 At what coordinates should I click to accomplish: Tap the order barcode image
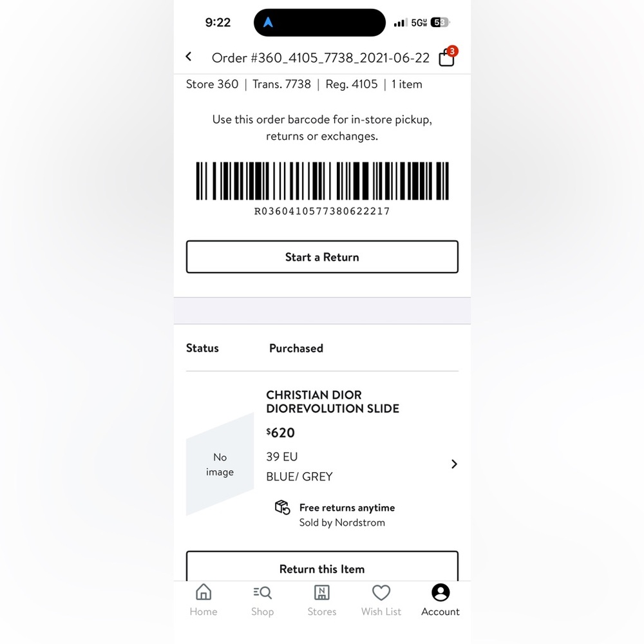coord(322,181)
